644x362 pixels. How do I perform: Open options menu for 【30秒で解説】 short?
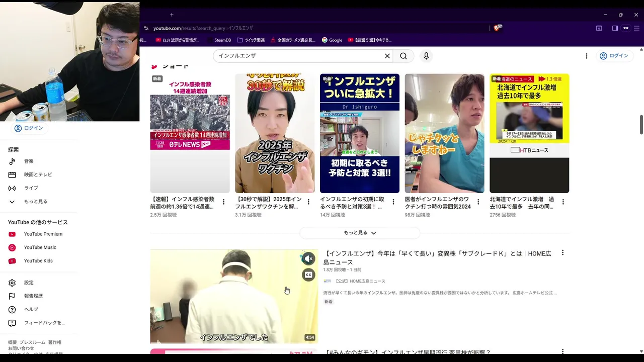(x=308, y=202)
